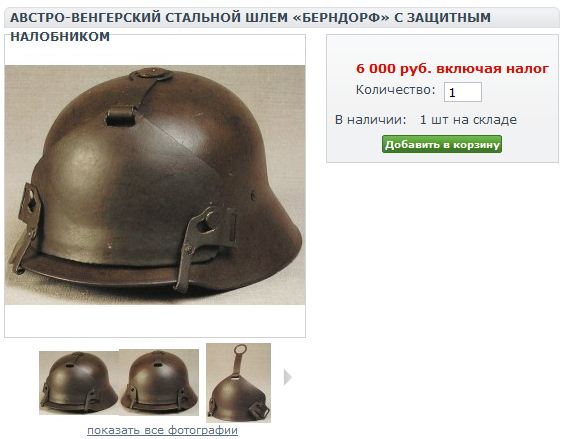Click the helmet's top lug in main photo
565x439 pixels.
pos(151,75)
